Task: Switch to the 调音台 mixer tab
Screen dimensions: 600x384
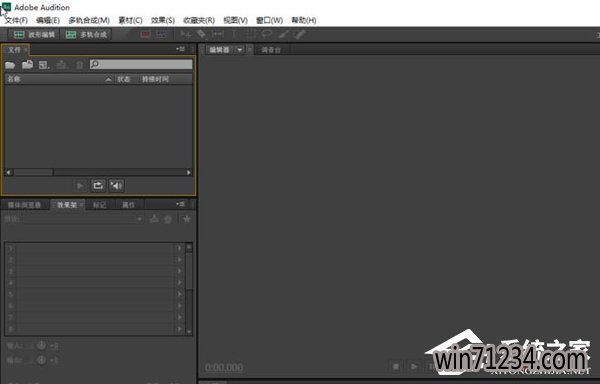Action: click(x=271, y=50)
